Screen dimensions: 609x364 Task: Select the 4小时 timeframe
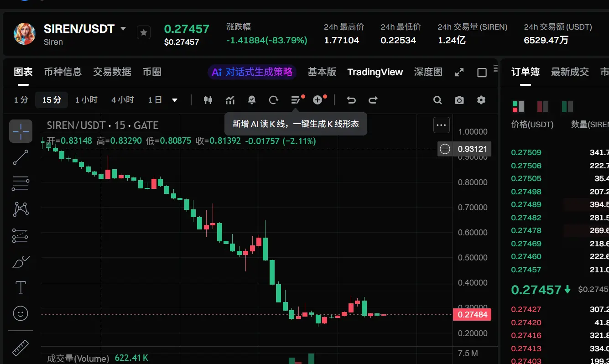pos(123,100)
